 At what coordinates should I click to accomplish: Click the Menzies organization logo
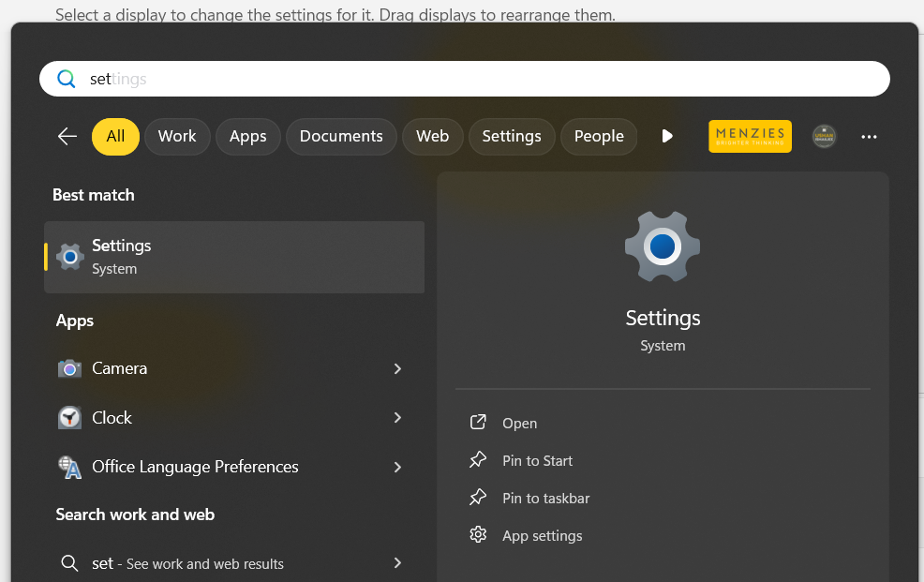750,137
